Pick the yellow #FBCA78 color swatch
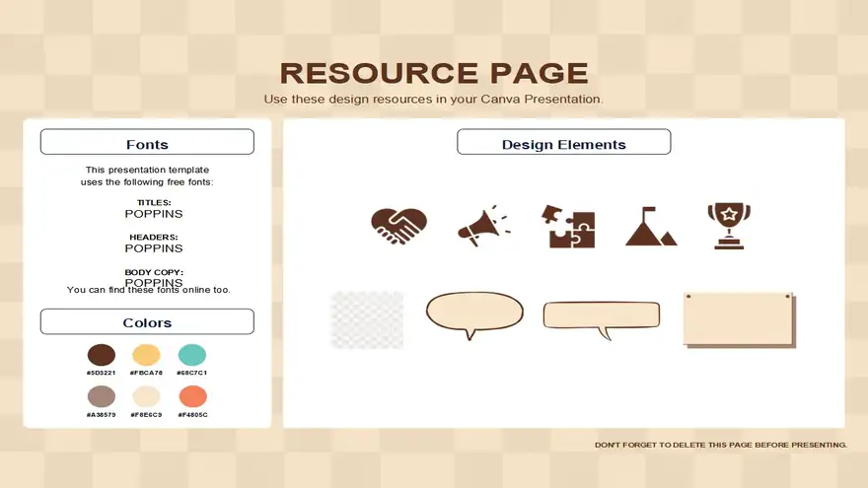Screen dimensions: 868x488 [146, 355]
